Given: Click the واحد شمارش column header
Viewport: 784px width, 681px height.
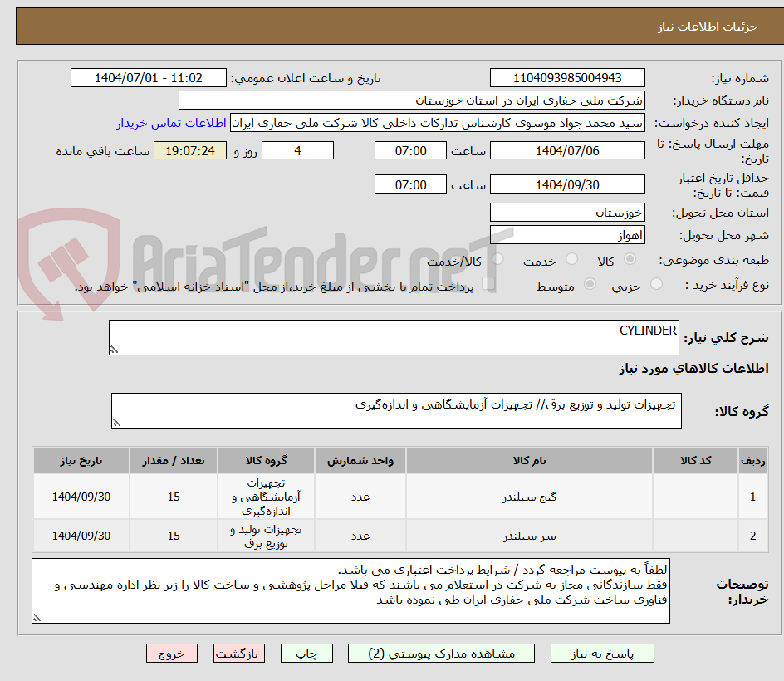Looking at the screenshot, I should 360,460.
